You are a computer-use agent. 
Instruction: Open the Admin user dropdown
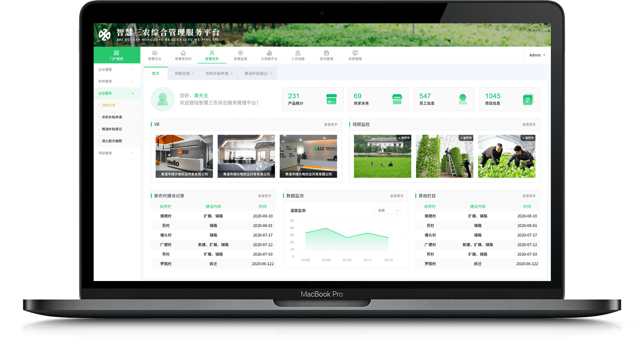[537, 55]
